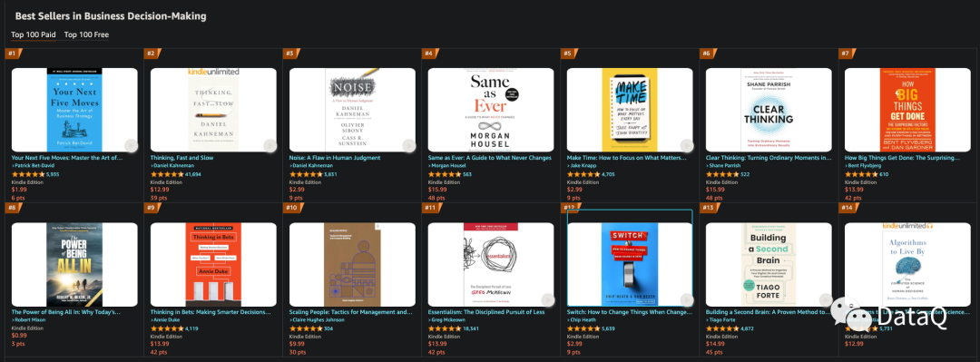This screenshot has width=980, height=362.
Task: Visit author Chip Heath's page
Action: pos(583,319)
